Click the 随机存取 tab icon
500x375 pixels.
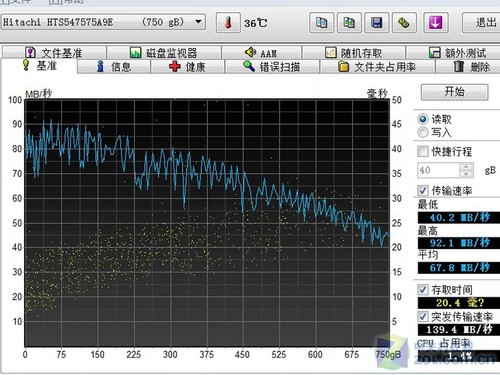click(x=331, y=52)
